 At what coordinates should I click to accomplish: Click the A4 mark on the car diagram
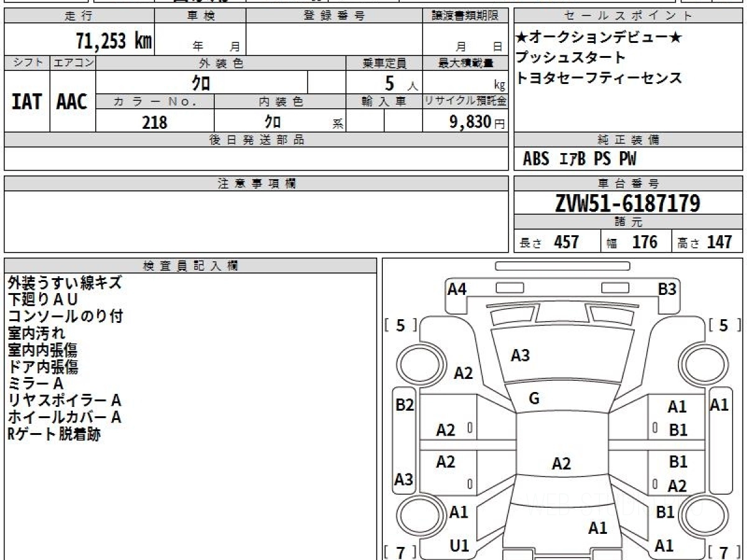(457, 289)
